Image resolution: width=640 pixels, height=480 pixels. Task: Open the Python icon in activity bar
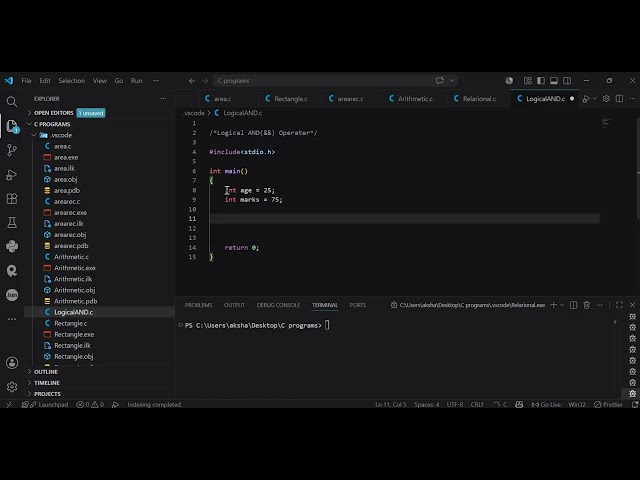tap(12, 246)
